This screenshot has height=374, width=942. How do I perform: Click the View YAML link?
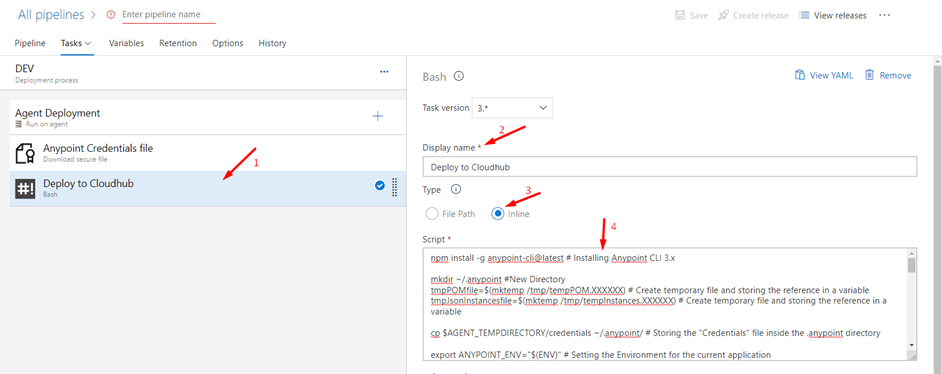[x=831, y=76]
